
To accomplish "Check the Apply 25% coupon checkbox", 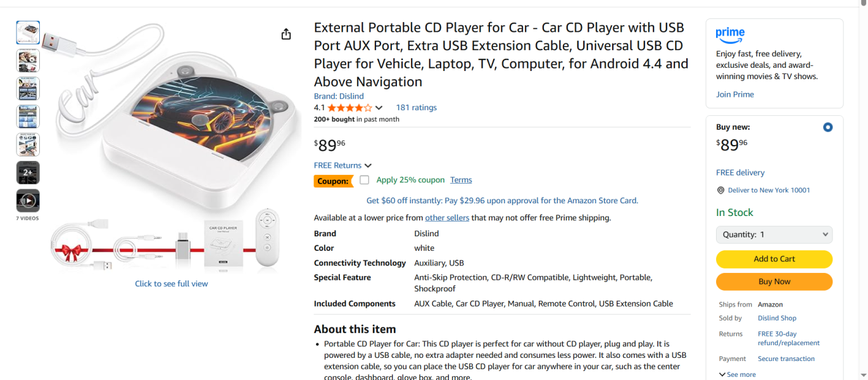I will click(x=364, y=180).
